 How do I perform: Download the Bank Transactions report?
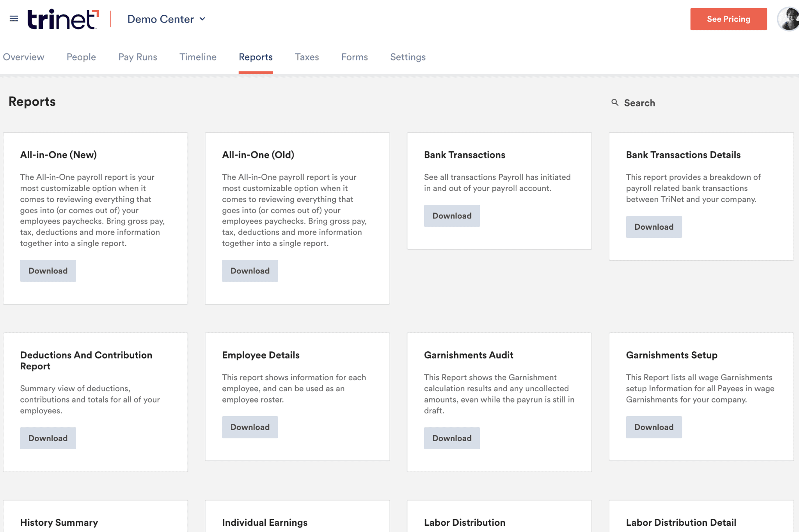pos(452,216)
